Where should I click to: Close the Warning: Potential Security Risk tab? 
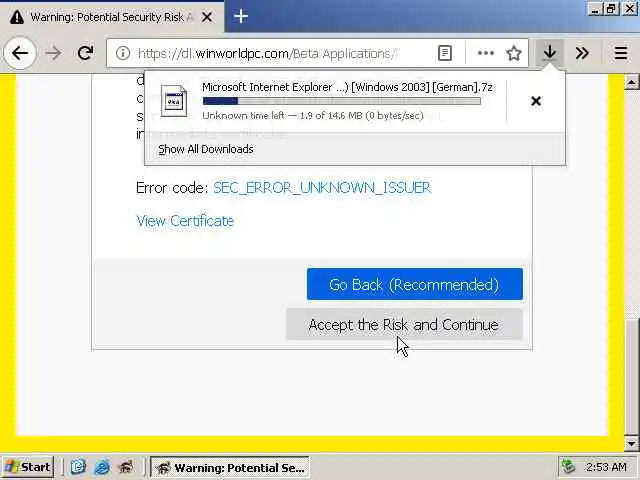(207, 17)
